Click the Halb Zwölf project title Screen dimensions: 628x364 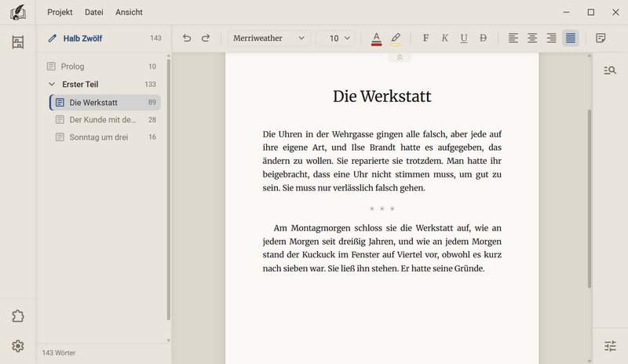point(82,38)
